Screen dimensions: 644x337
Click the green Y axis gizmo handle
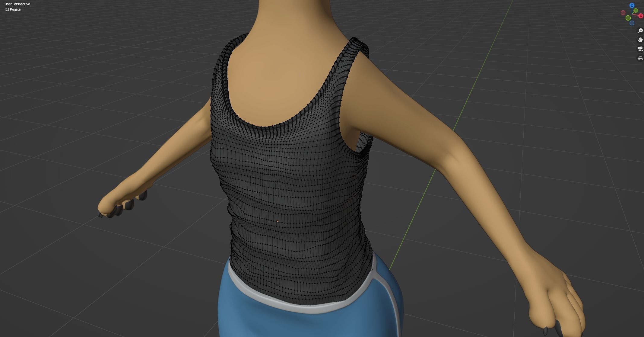tap(636, 11)
